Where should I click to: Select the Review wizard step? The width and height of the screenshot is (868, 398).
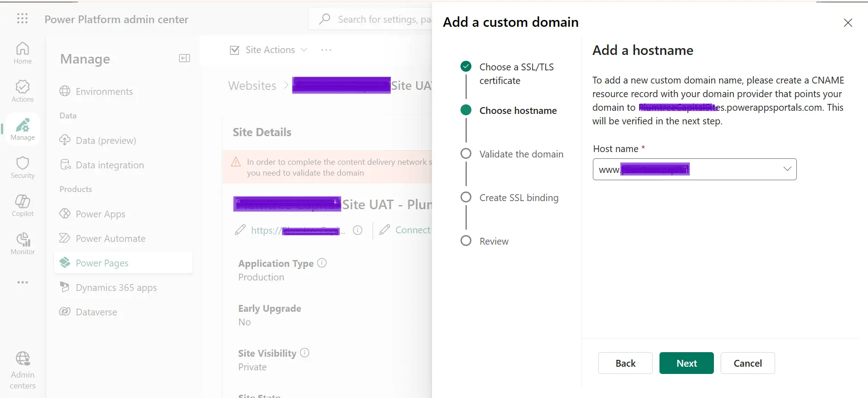coord(494,241)
